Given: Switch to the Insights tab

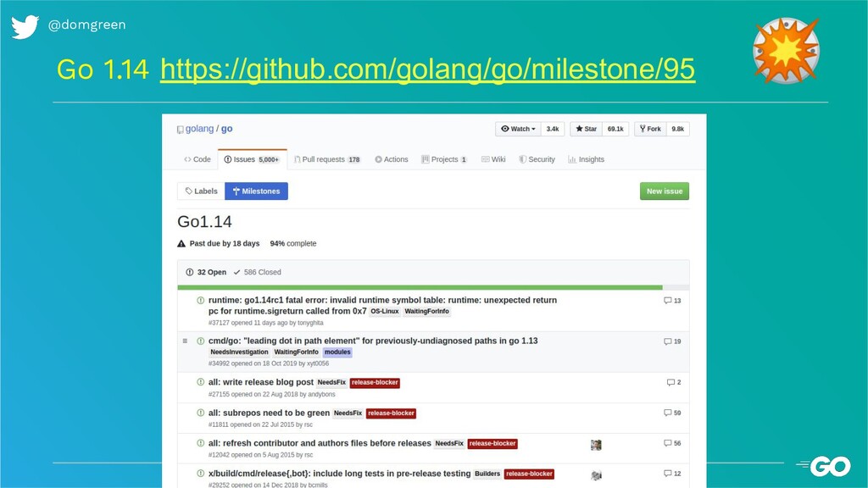Looking at the screenshot, I should (586, 159).
